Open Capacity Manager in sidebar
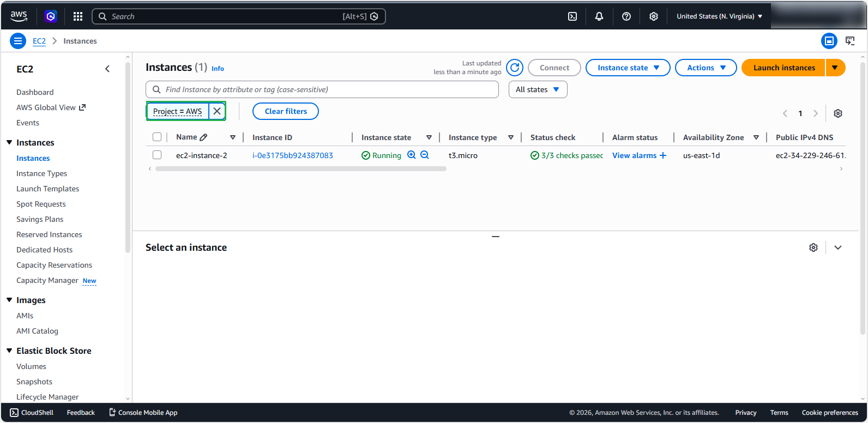Viewport: 868px width, 423px height. click(x=47, y=280)
